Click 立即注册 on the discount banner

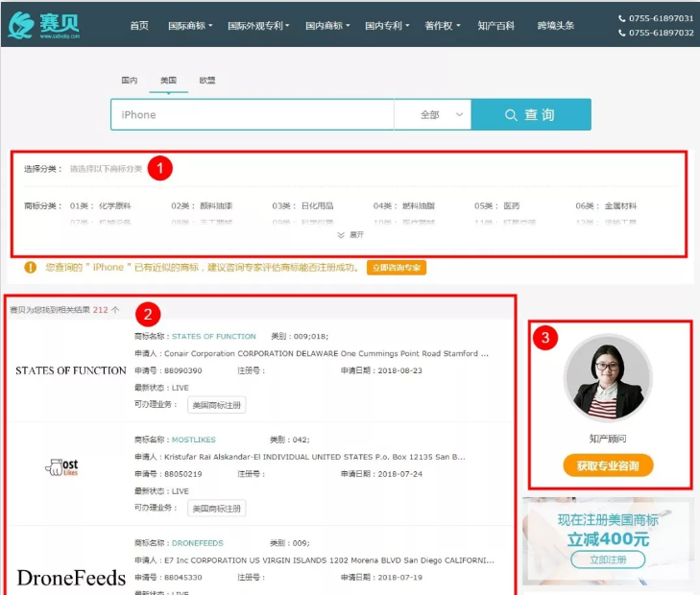607,559
